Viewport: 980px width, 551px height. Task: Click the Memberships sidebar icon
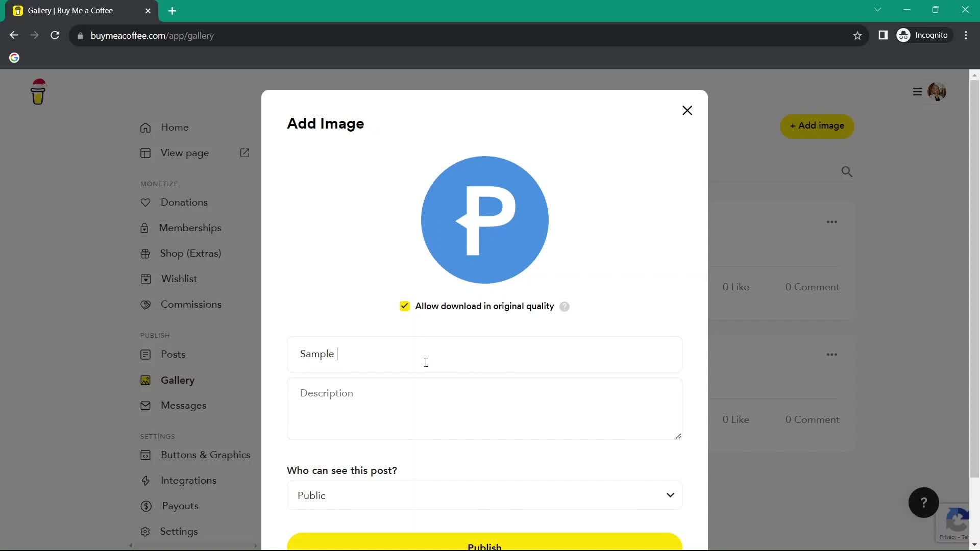[x=145, y=228]
